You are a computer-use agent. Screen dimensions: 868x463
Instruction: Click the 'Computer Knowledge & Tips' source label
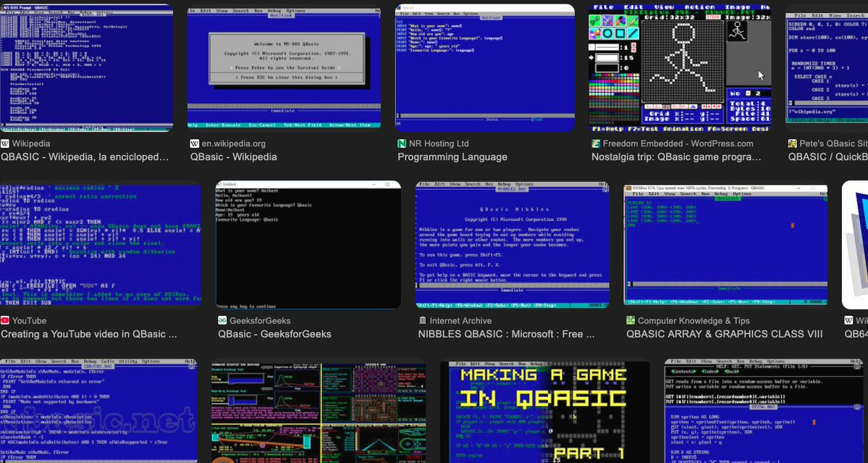point(694,321)
